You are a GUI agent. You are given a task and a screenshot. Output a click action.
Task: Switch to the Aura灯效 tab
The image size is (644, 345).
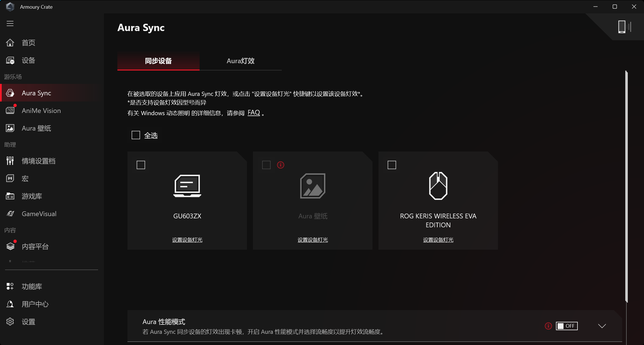tap(241, 61)
